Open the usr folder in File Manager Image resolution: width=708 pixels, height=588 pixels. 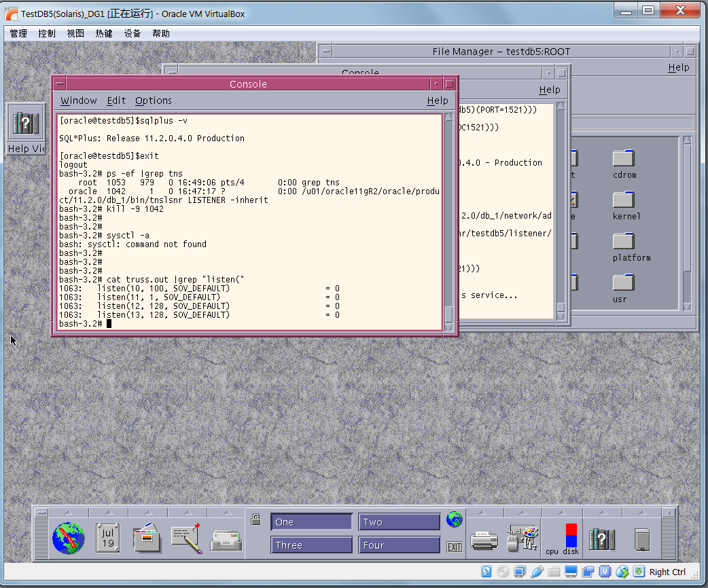pyautogui.click(x=623, y=289)
